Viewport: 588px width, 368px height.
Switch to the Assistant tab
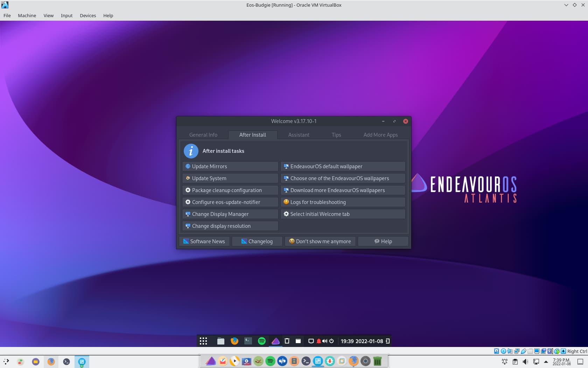pyautogui.click(x=299, y=135)
